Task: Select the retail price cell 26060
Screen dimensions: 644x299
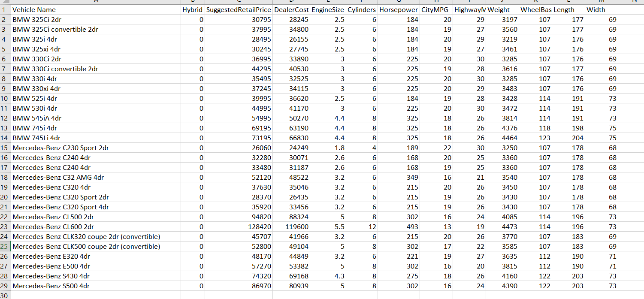Action: click(239, 148)
